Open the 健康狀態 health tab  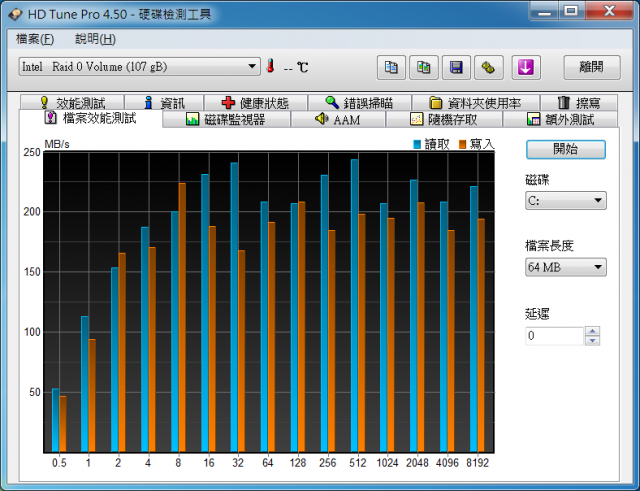pyautogui.click(x=256, y=102)
